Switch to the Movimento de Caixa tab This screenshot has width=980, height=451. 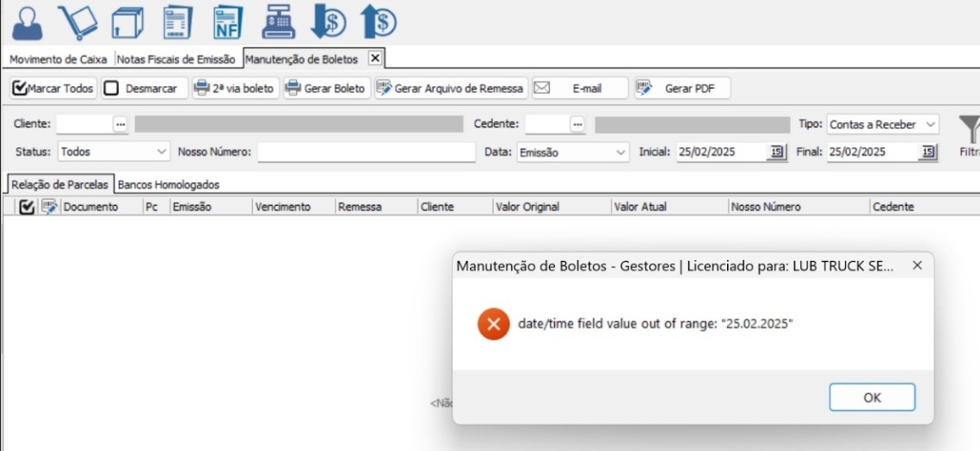tap(59, 59)
